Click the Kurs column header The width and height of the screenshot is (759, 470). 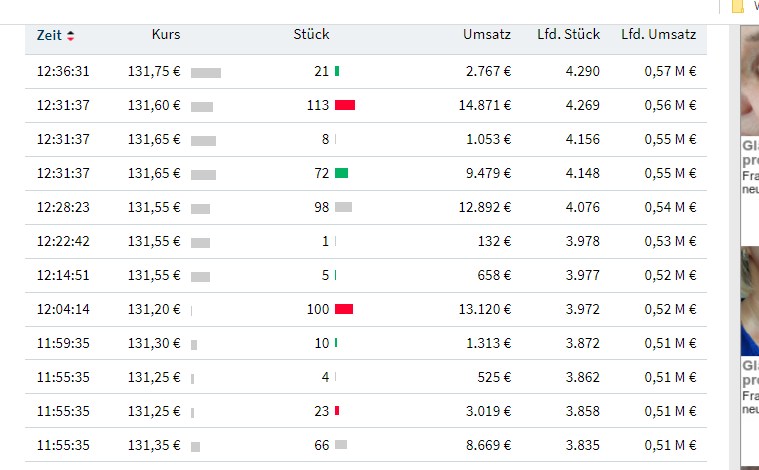pyautogui.click(x=166, y=35)
